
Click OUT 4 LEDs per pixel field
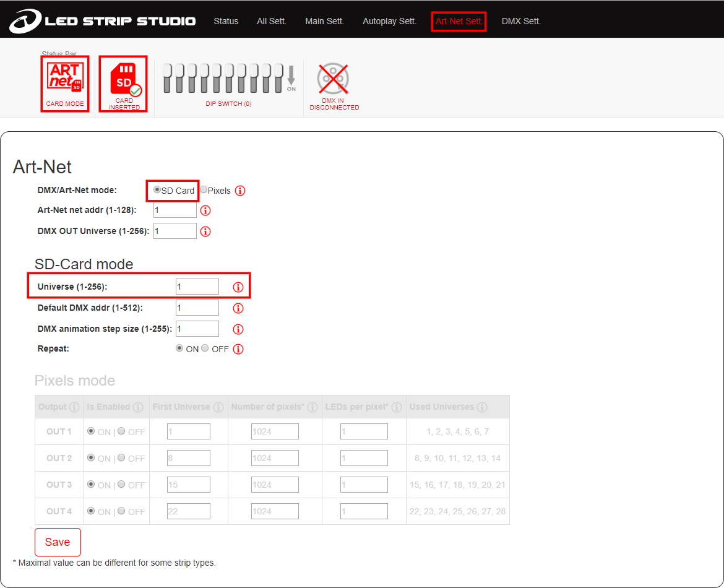tap(364, 511)
